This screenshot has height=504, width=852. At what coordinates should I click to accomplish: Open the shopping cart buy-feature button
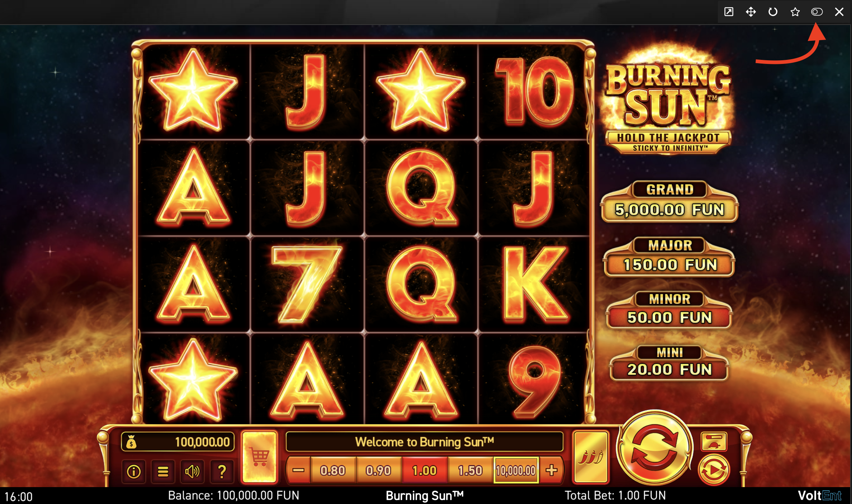tap(259, 457)
